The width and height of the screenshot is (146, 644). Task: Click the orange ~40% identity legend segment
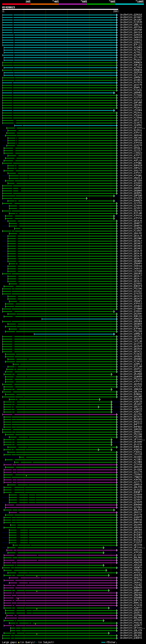(45, 4)
